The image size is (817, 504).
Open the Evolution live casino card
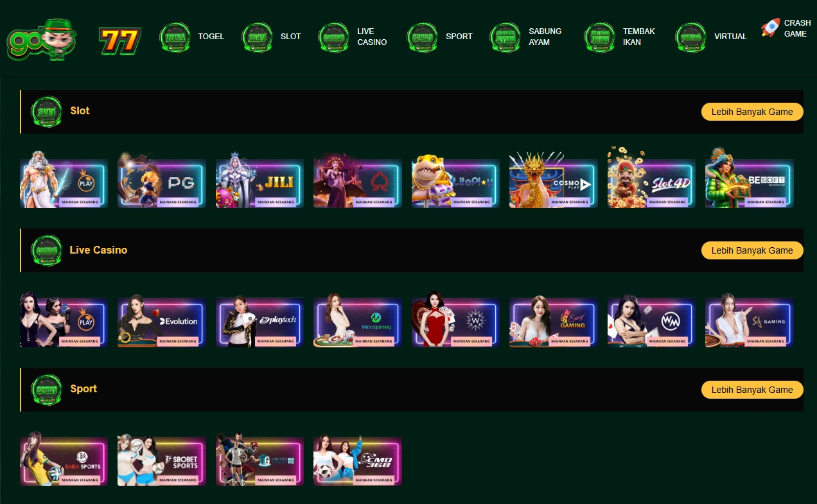[x=162, y=320]
